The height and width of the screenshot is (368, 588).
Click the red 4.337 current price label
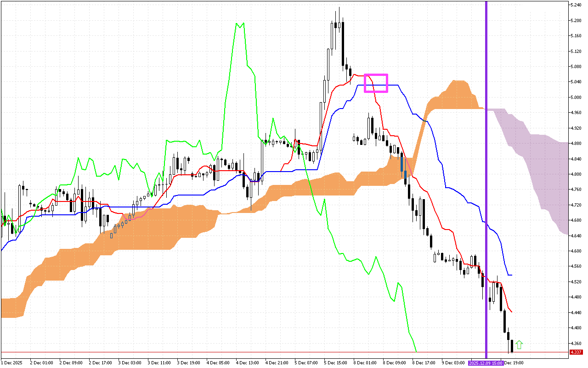pos(576,352)
